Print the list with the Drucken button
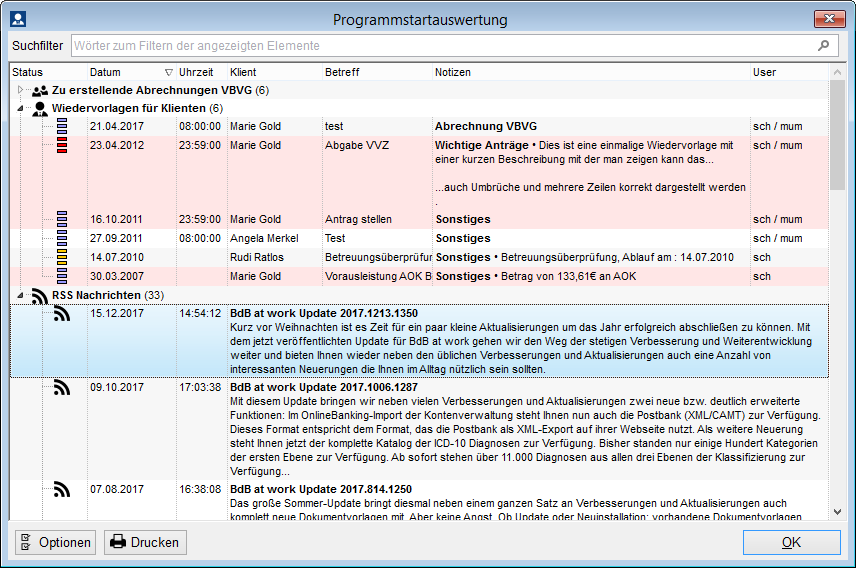856x568 pixels. pyautogui.click(x=145, y=542)
